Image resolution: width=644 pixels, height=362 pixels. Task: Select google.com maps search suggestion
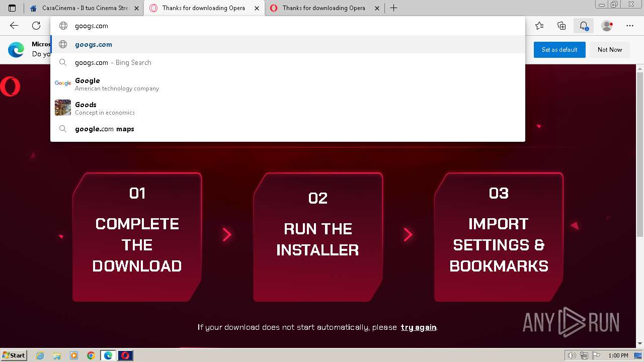click(x=288, y=129)
